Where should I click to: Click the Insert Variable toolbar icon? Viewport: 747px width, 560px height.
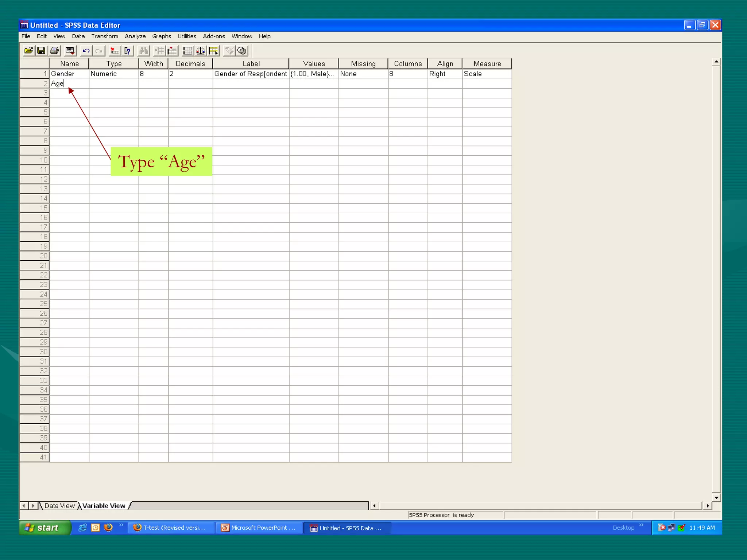[x=172, y=51]
